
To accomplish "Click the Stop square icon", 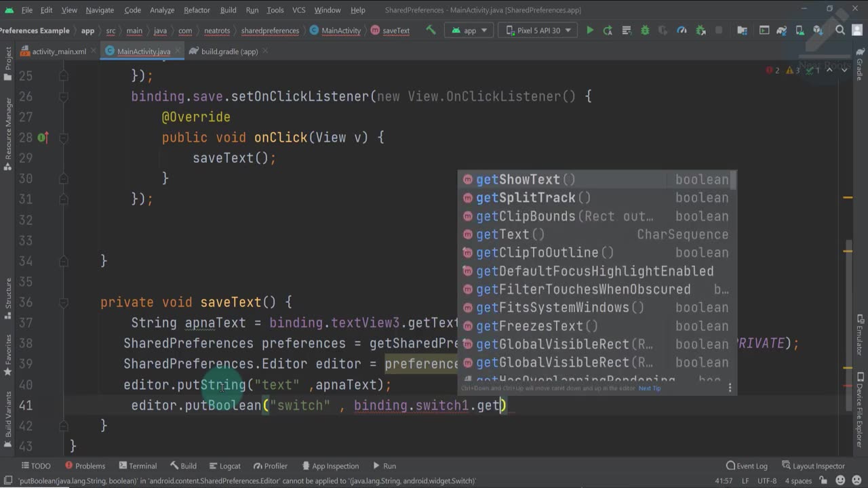I will pos(719,30).
